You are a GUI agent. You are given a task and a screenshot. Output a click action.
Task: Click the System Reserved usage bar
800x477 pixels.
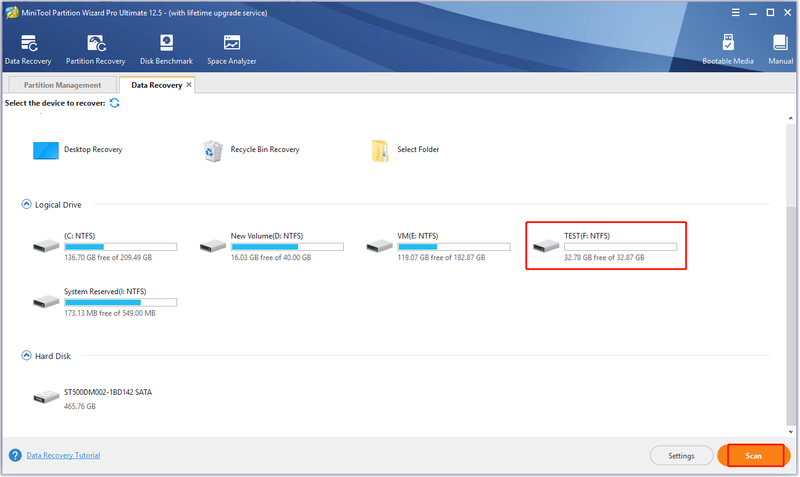click(x=121, y=303)
